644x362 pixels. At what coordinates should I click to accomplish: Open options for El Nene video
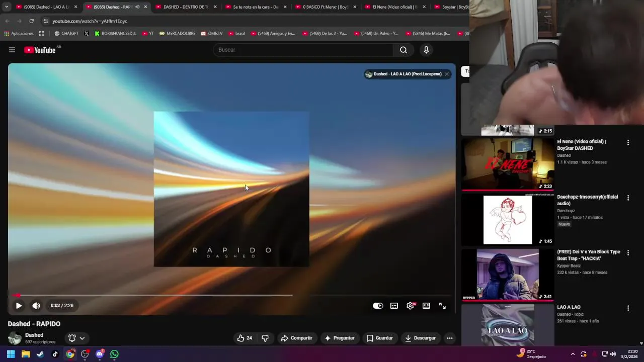pyautogui.click(x=628, y=142)
